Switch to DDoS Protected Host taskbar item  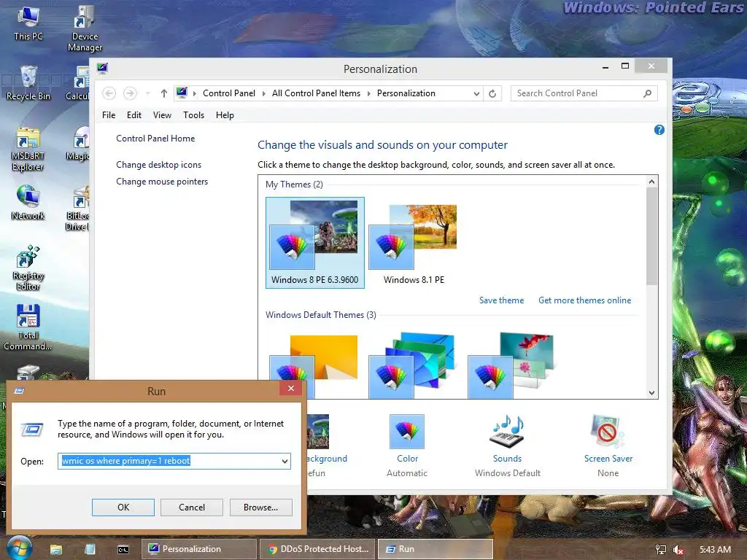pos(318,549)
